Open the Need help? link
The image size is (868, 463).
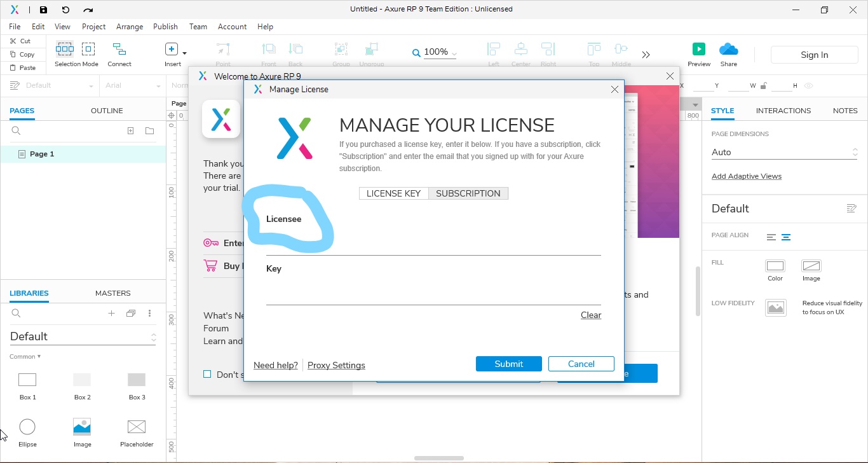pyautogui.click(x=276, y=365)
